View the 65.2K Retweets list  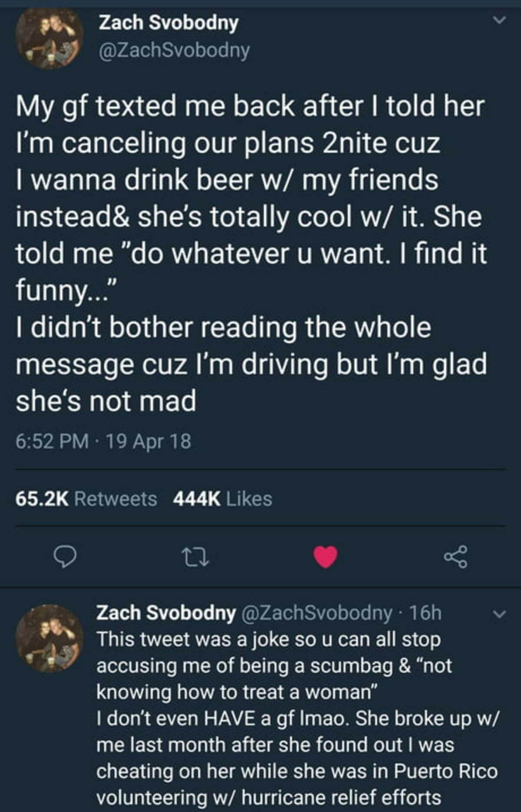pos(86,498)
